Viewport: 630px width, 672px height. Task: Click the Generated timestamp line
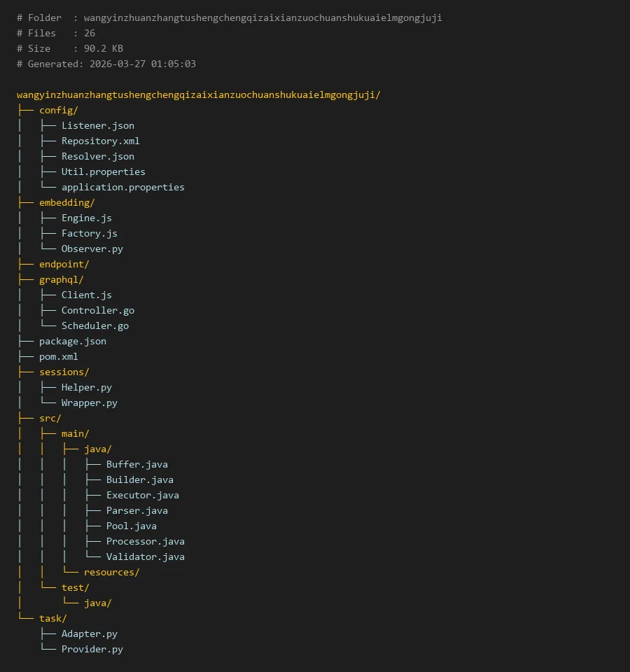point(106,64)
